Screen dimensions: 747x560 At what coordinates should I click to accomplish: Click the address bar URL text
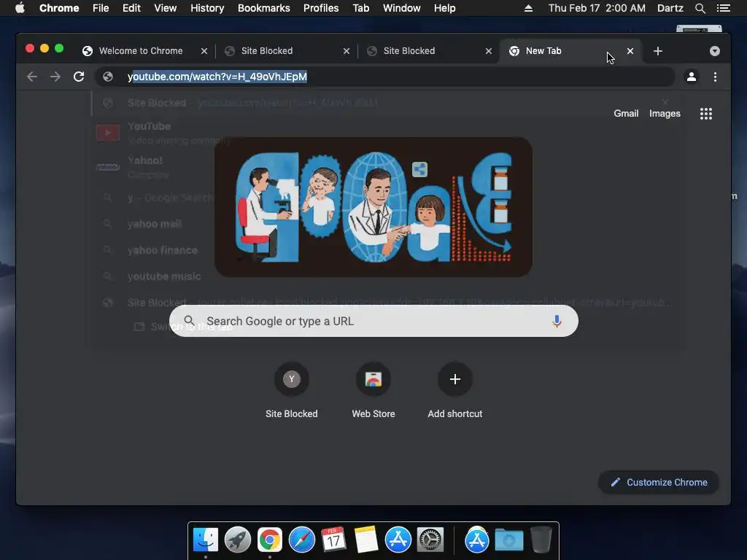tap(217, 77)
